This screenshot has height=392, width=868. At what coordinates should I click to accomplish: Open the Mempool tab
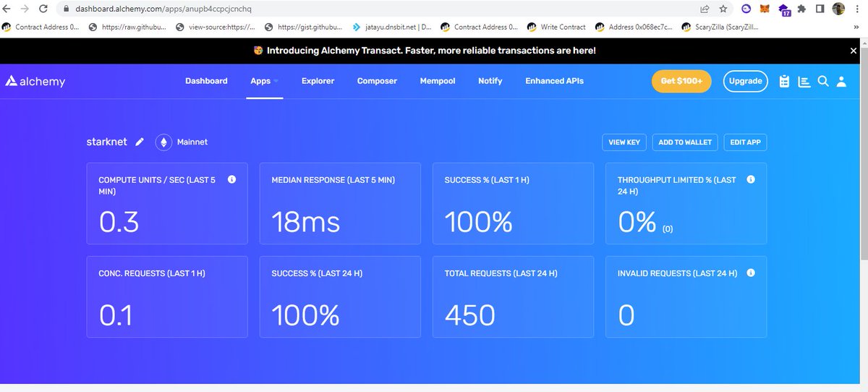tap(438, 81)
